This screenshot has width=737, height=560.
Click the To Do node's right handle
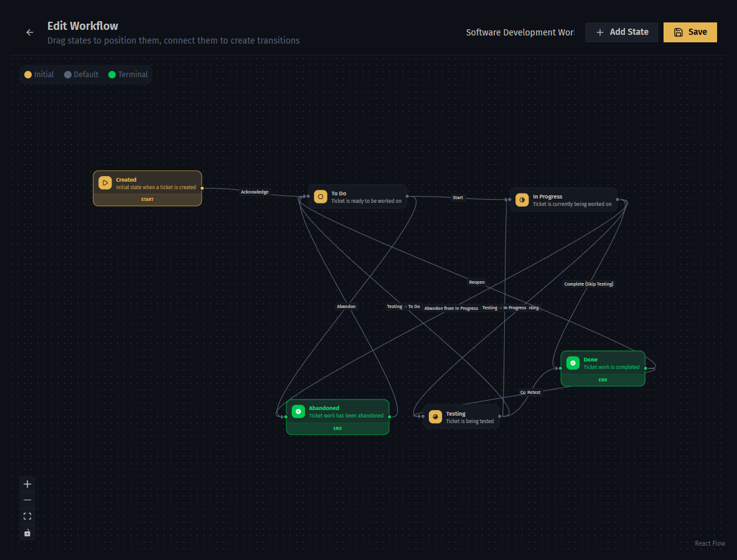(407, 197)
